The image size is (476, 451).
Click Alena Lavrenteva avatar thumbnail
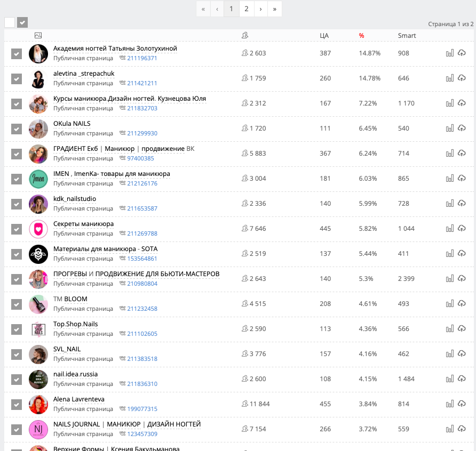click(x=38, y=404)
